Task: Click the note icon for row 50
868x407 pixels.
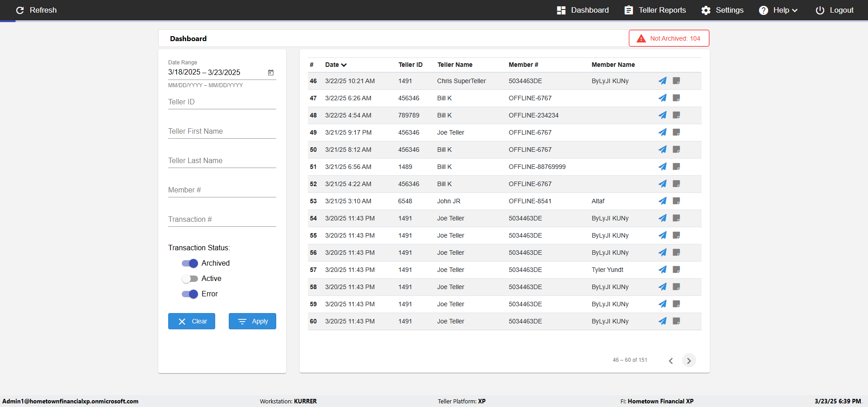Action: (x=676, y=150)
